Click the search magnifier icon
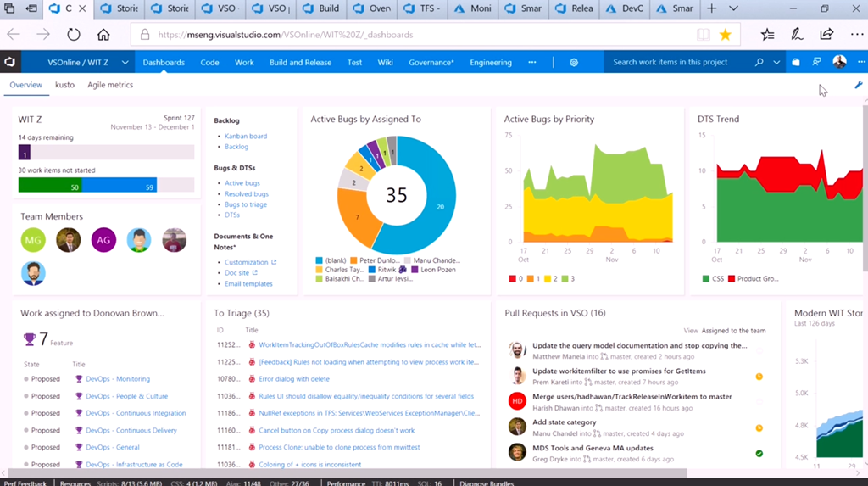Viewport: 868px width, 486px height. pos(759,62)
